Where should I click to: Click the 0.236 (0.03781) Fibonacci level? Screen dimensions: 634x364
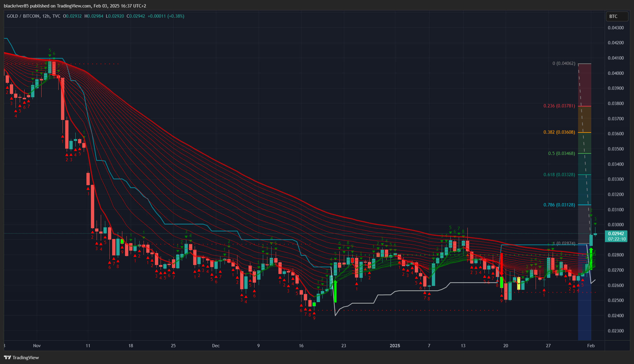[559, 106]
